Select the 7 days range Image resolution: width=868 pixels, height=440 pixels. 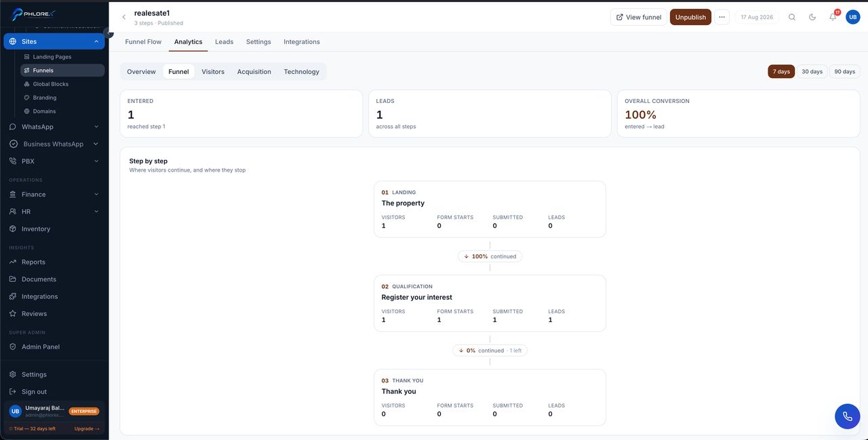pos(781,72)
